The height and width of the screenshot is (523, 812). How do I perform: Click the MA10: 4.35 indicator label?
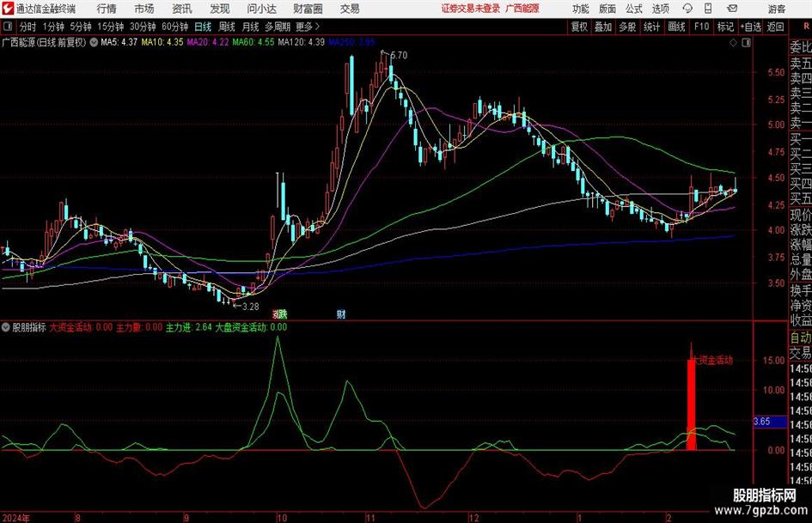point(162,42)
